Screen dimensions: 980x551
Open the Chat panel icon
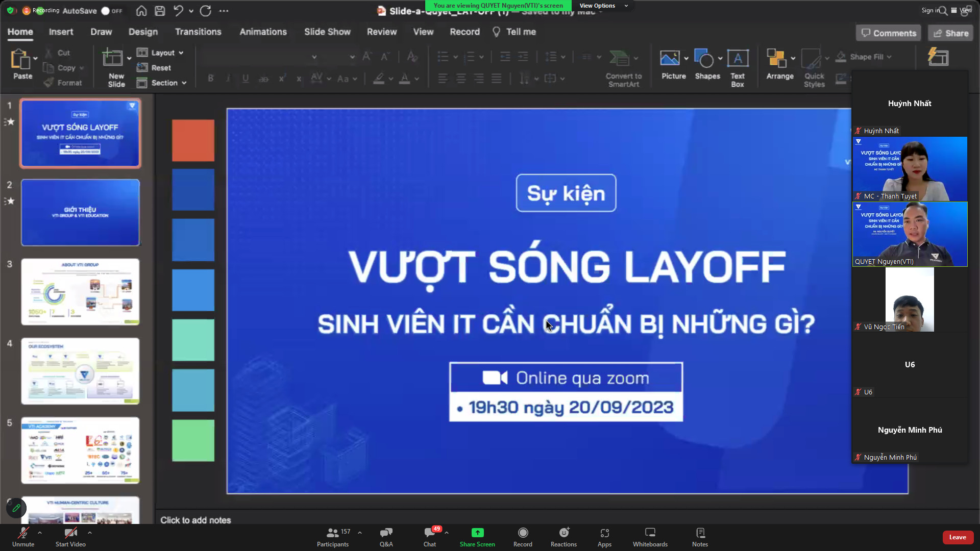(x=429, y=533)
